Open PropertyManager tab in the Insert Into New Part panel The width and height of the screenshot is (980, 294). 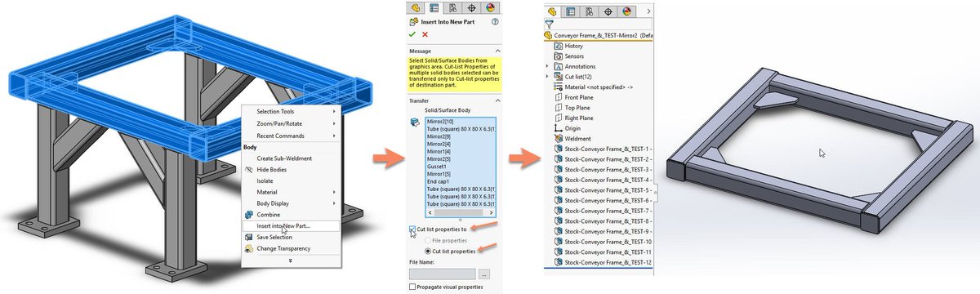(x=434, y=7)
